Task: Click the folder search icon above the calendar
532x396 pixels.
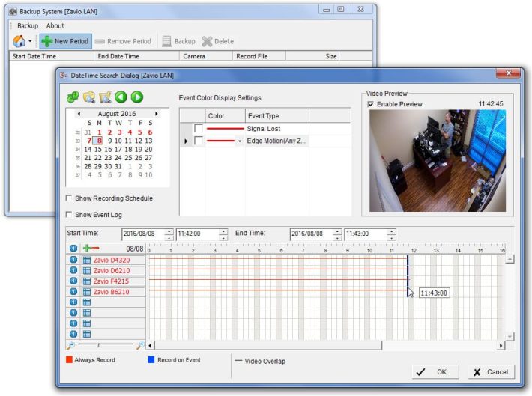Action: pyautogui.click(x=88, y=97)
